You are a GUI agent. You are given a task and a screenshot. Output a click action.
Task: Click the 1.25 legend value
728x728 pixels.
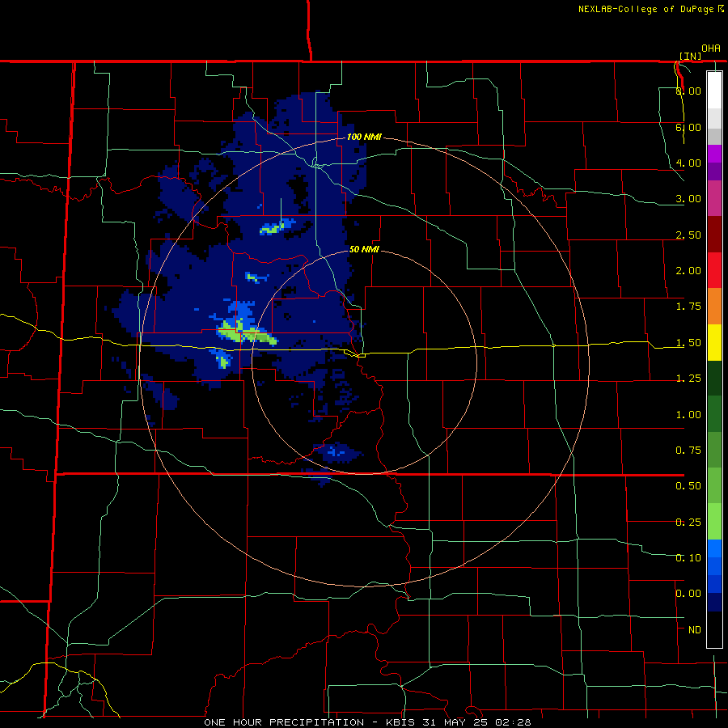pyautogui.click(x=688, y=379)
